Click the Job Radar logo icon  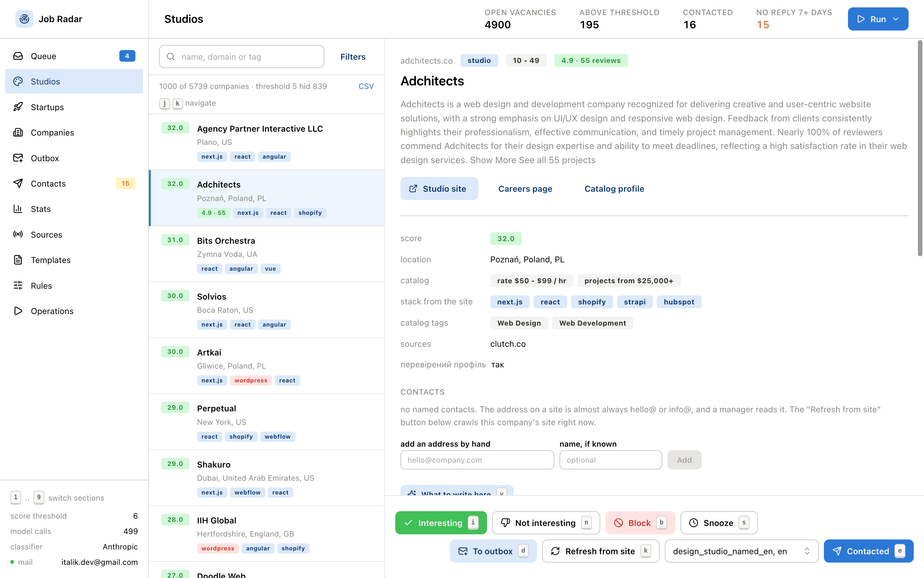tap(24, 19)
